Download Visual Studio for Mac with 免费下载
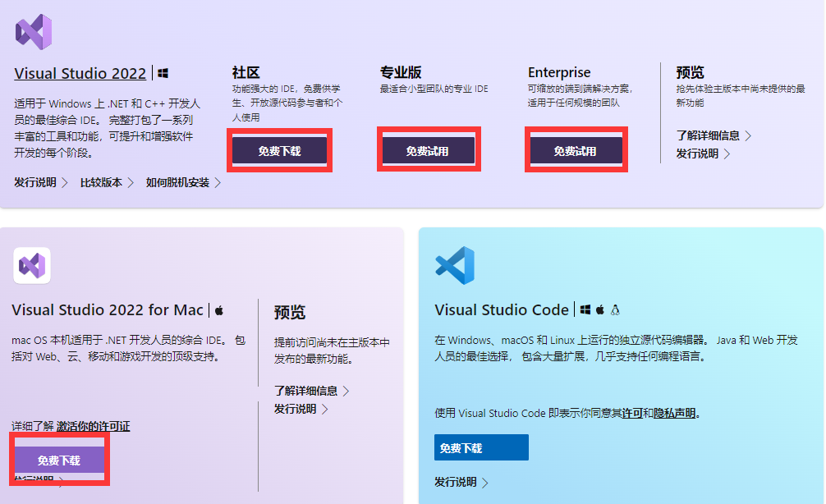Viewport: 826px width, 504px height. [59, 460]
